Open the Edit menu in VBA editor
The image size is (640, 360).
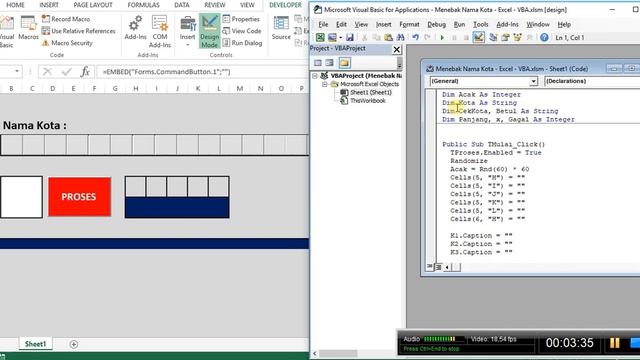point(341,24)
